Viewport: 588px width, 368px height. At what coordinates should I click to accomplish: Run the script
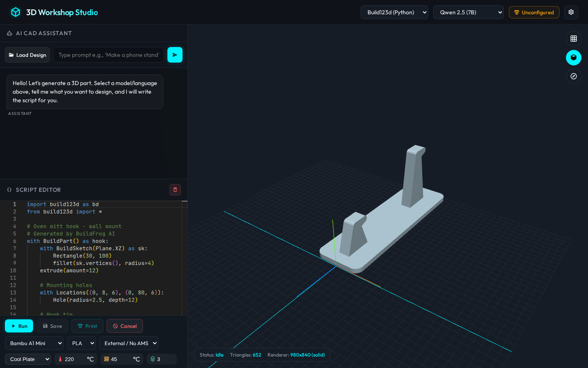(19, 326)
